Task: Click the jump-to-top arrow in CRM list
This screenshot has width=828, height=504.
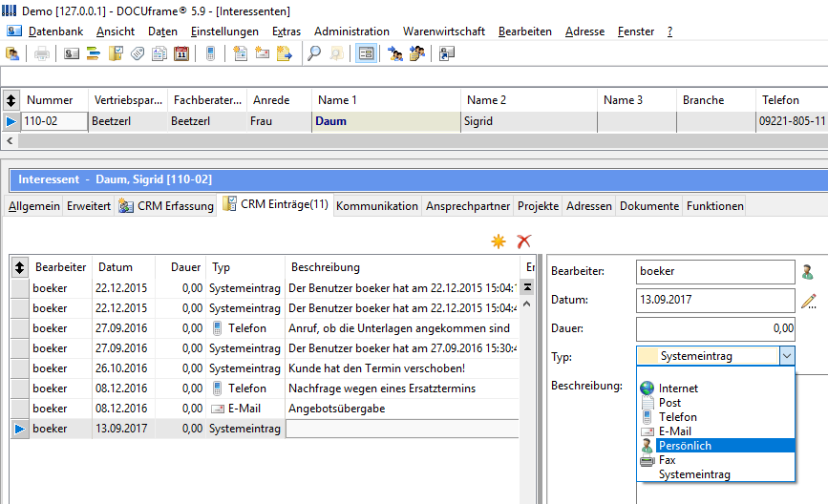Action: click(527, 287)
